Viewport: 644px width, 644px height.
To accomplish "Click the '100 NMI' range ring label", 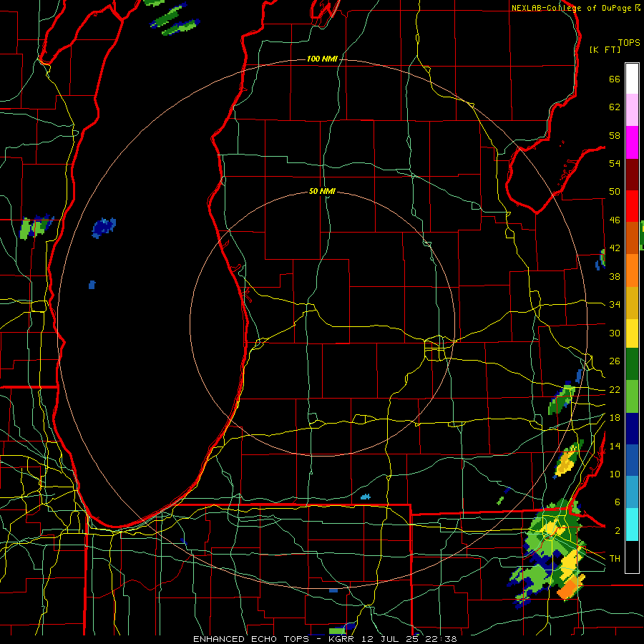I will coord(322,59).
